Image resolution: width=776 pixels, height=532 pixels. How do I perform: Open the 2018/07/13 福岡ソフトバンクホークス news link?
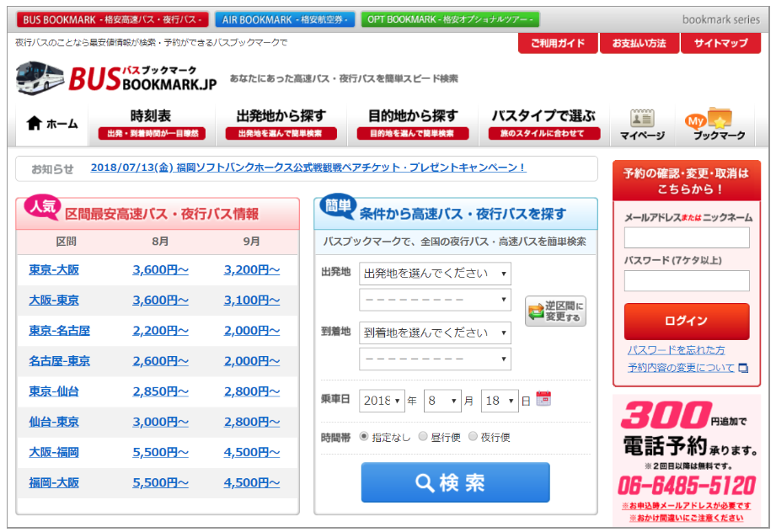point(308,168)
